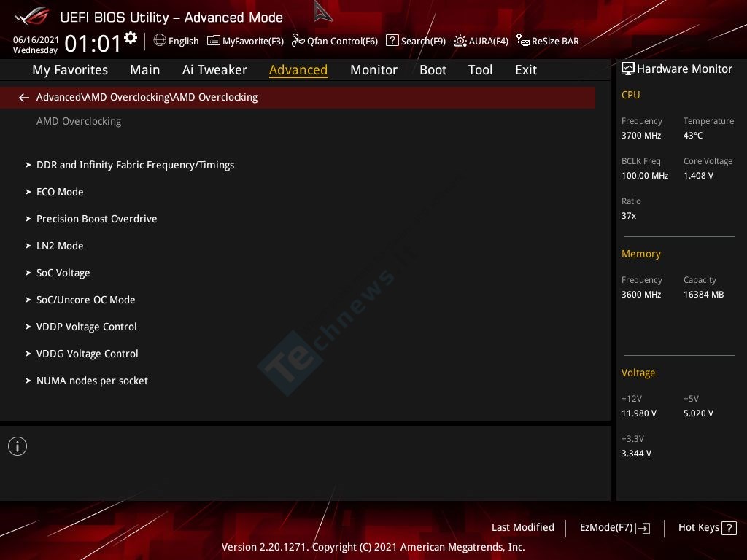Open AURA(F4) lighting icon
Image resolution: width=747 pixels, height=560 pixels.
pyautogui.click(x=460, y=41)
